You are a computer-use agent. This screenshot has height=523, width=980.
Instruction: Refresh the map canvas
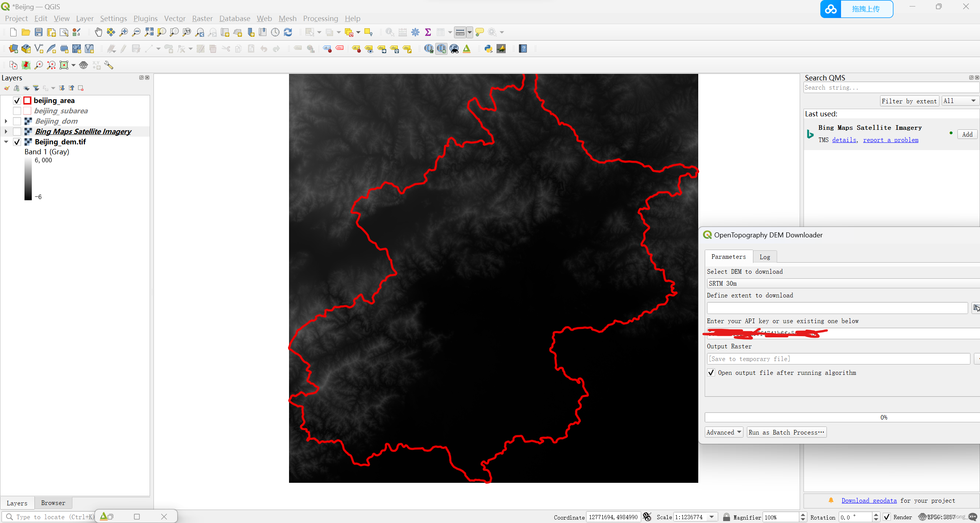point(288,32)
